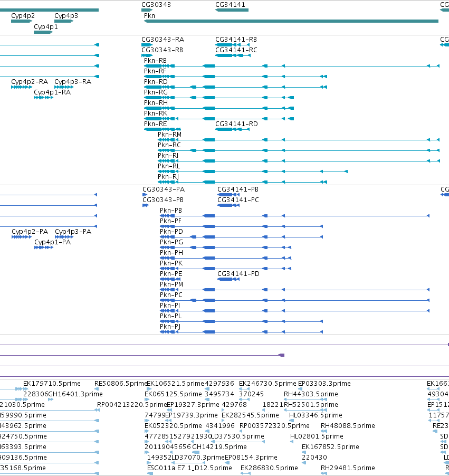Click Cyp4p3-RA transcript label
The height and width of the screenshot is (476, 449).
pos(73,82)
